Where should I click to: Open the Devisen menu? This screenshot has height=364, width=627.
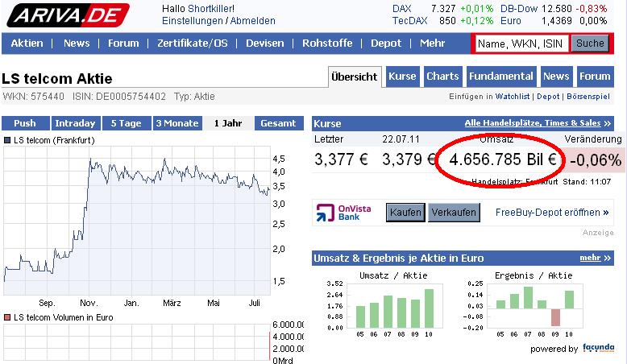click(264, 43)
